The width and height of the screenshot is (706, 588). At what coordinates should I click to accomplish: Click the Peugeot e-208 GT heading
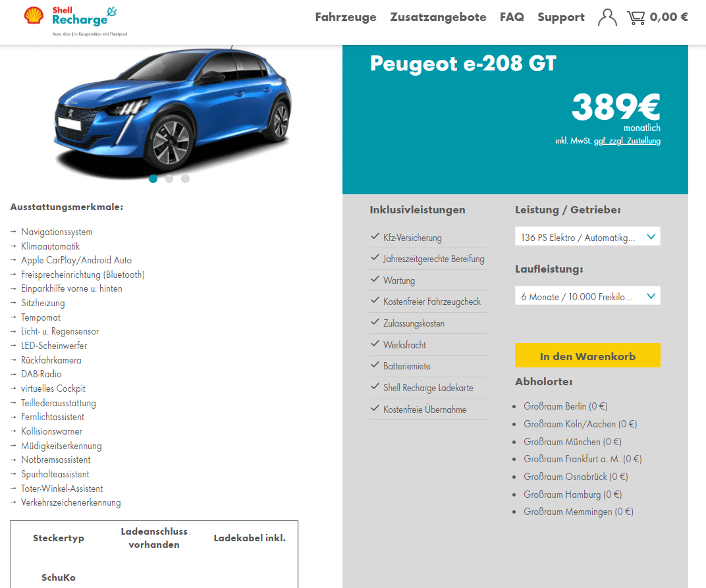point(463,63)
